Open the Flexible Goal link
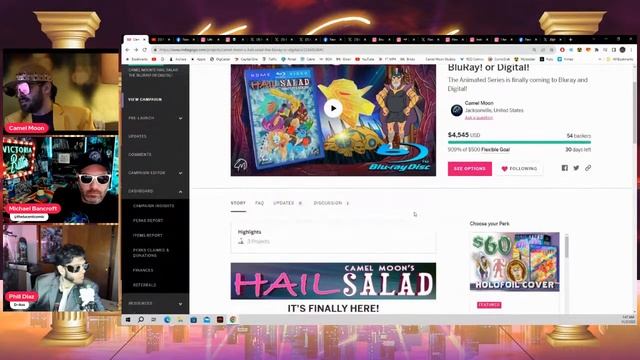Viewport: 640px width, 360px height. (495, 150)
